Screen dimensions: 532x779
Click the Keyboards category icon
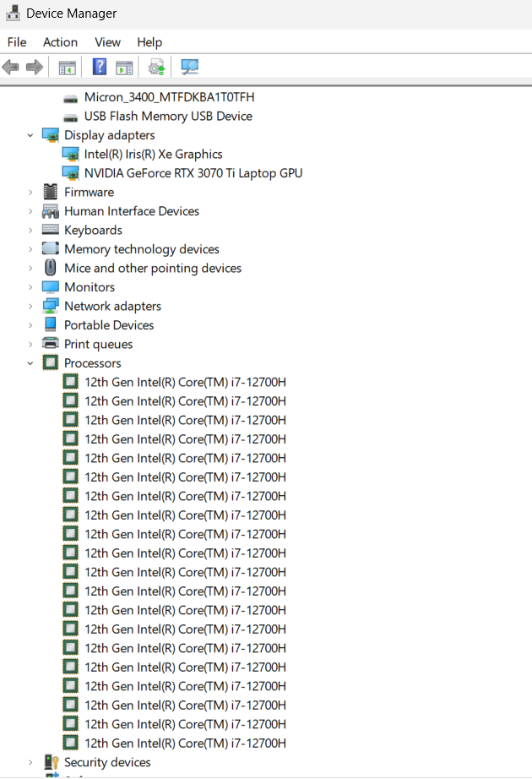point(50,230)
